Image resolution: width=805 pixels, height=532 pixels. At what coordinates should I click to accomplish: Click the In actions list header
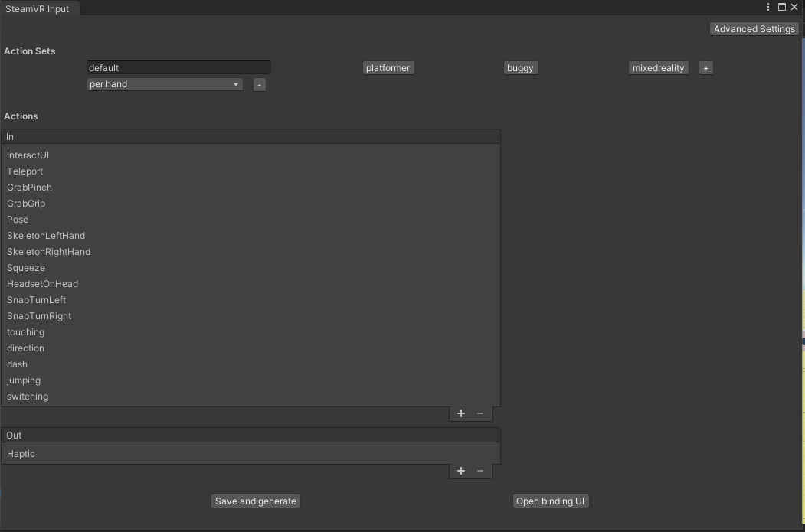click(x=251, y=137)
